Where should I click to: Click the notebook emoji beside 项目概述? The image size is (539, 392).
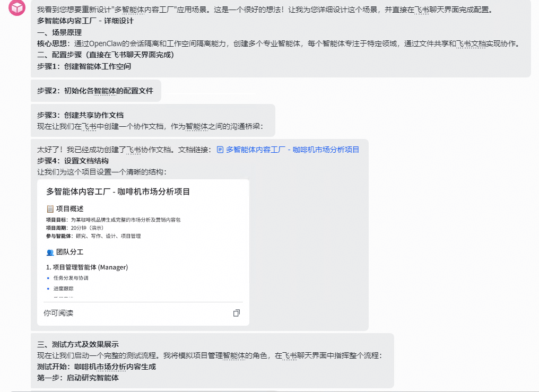click(x=50, y=209)
